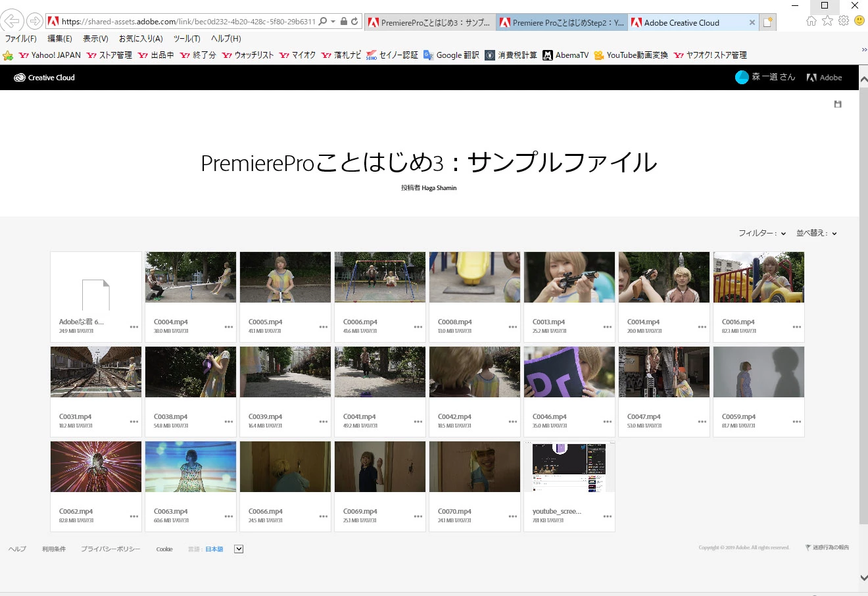The height and width of the screenshot is (596, 868).
Task: Click the Cookie footer link
Action: coord(164,549)
